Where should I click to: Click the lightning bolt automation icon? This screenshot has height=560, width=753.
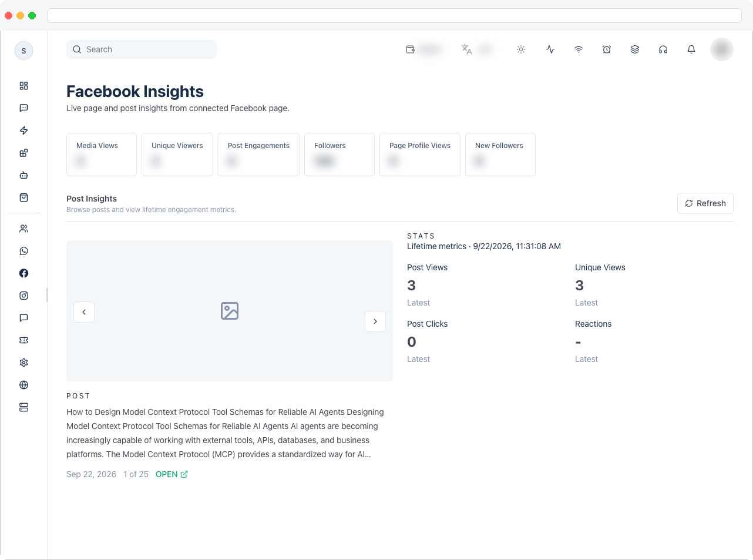click(23, 130)
